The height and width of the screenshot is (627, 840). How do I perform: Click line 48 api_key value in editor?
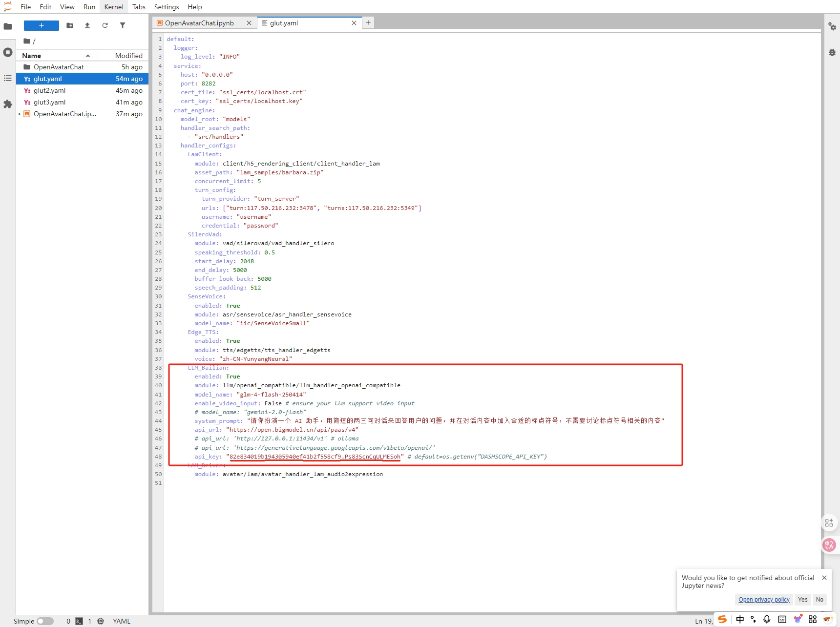[315, 457]
